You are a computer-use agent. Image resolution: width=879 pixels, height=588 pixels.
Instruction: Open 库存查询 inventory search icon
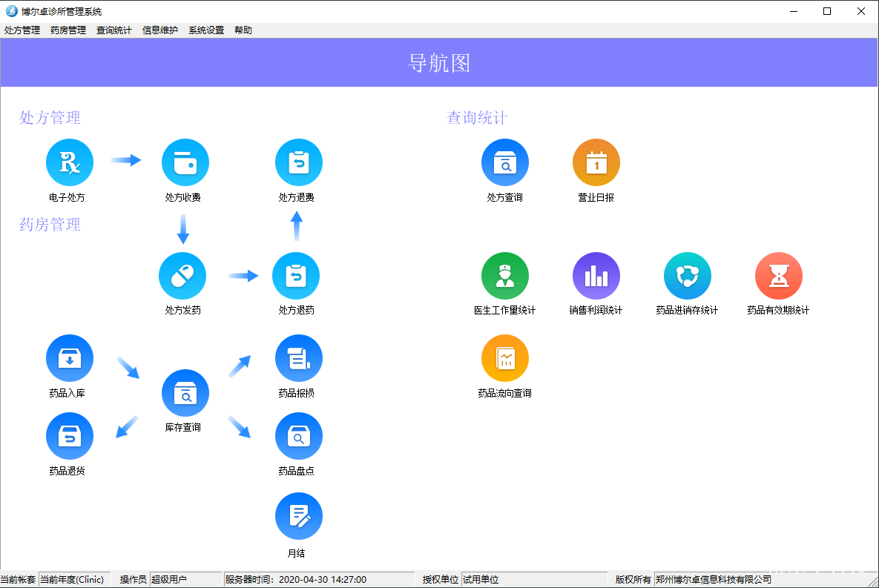pyautogui.click(x=185, y=393)
